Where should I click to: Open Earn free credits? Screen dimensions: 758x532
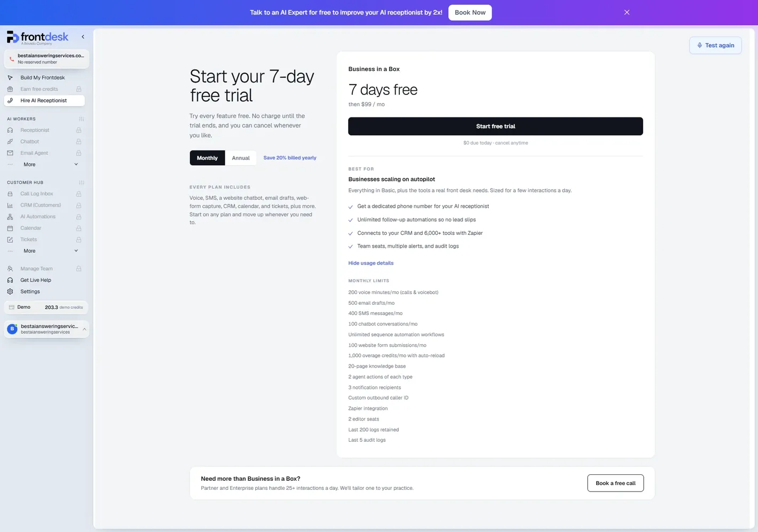point(44,89)
